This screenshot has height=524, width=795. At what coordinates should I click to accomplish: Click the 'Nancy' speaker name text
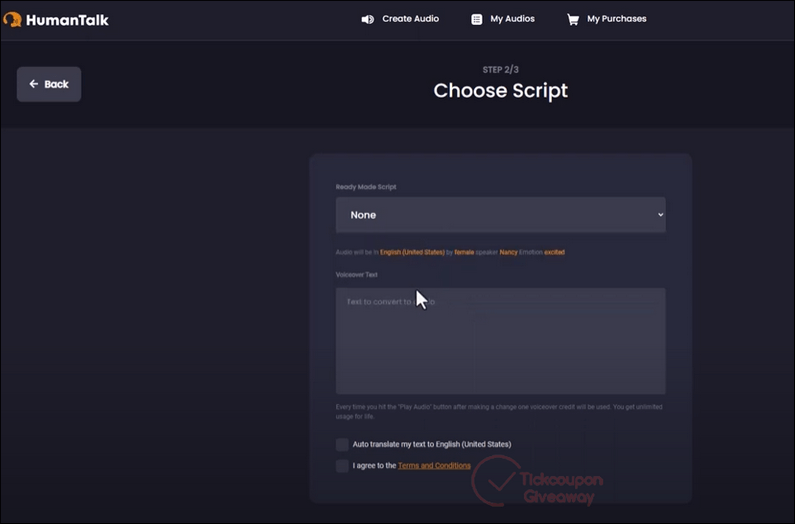tap(509, 252)
